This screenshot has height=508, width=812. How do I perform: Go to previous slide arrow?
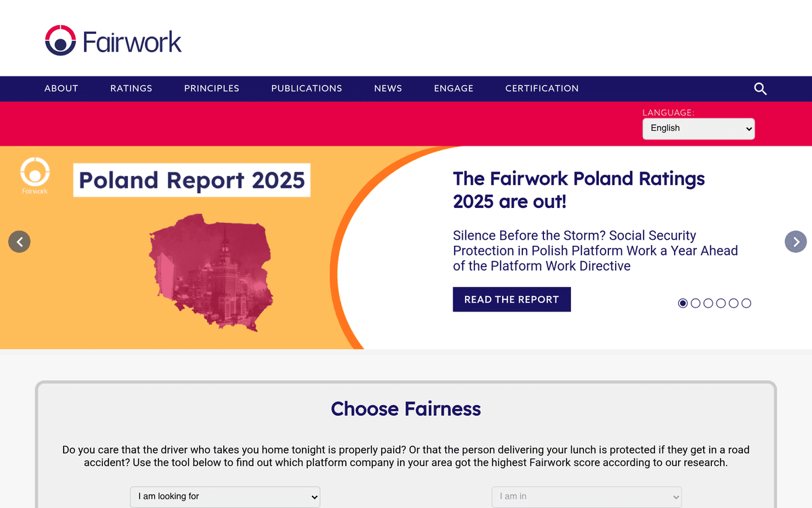(20, 242)
